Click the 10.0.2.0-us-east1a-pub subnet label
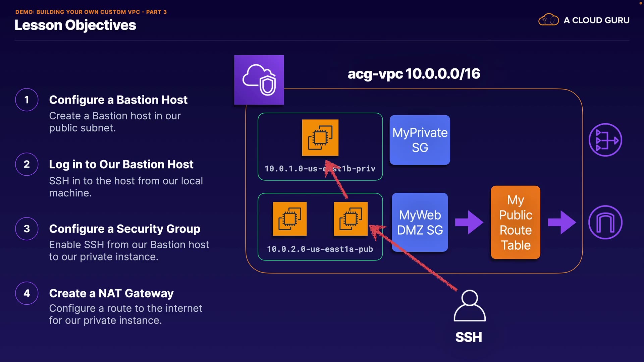Viewport: 644px width, 362px height. (320, 249)
